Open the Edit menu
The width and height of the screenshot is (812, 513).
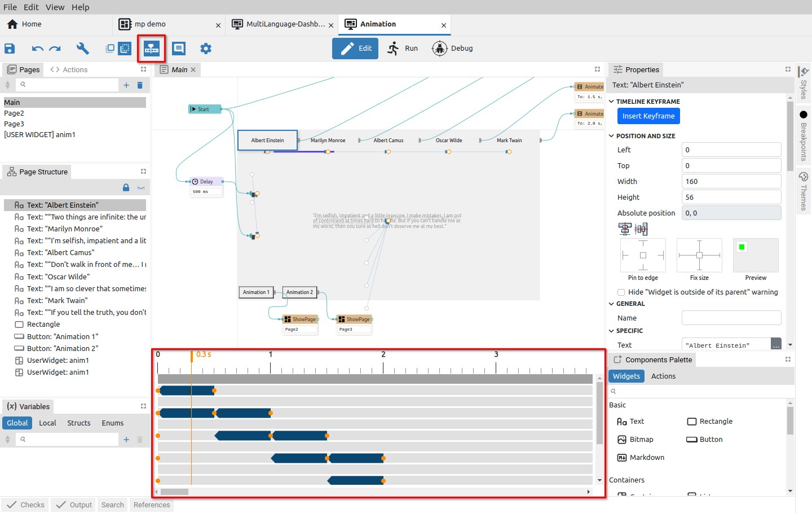pos(31,7)
